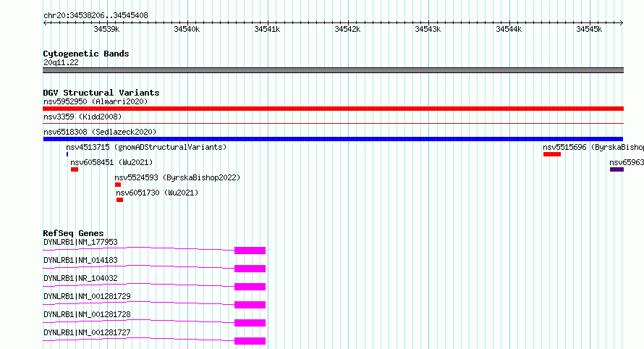
Task: Click the 20q11.22 band label
Action: 61,62
